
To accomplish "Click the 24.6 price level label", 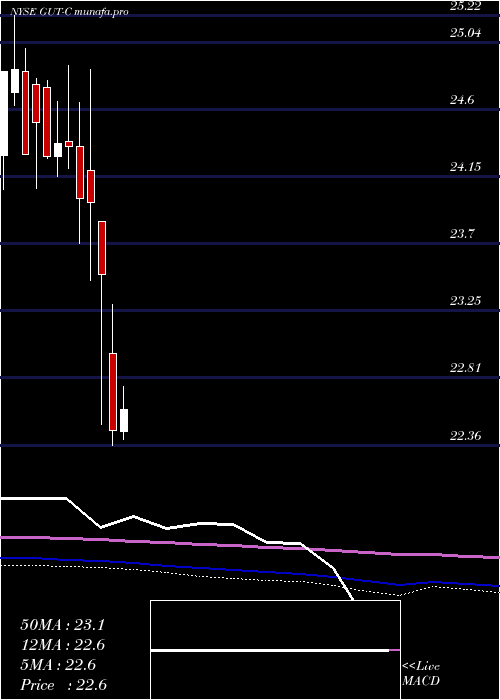I will (x=462, y=100).
